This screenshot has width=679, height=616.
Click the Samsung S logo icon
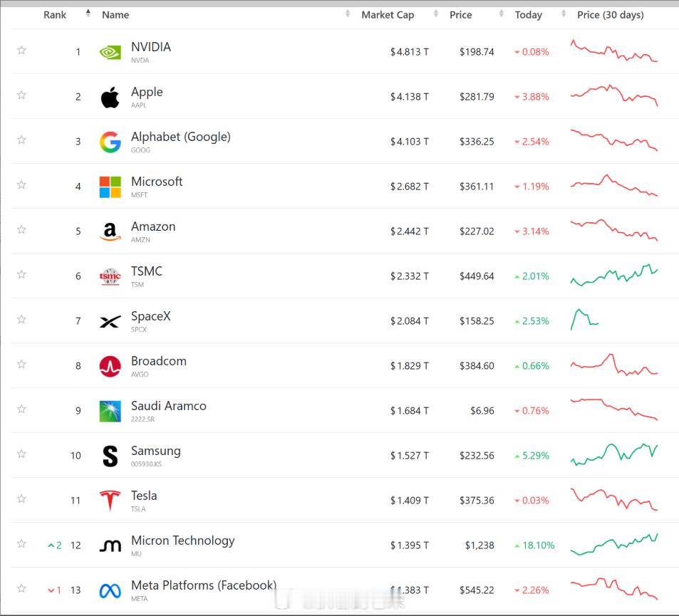(110, 456)
